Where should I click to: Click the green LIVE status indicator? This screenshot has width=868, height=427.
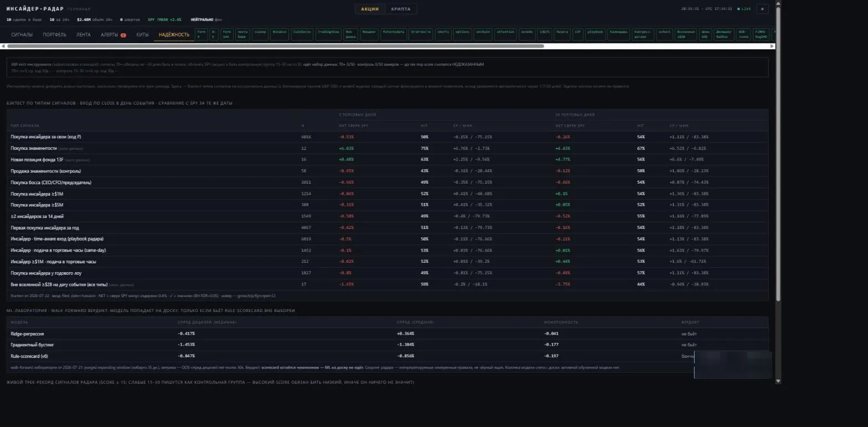tap(744, 9)
